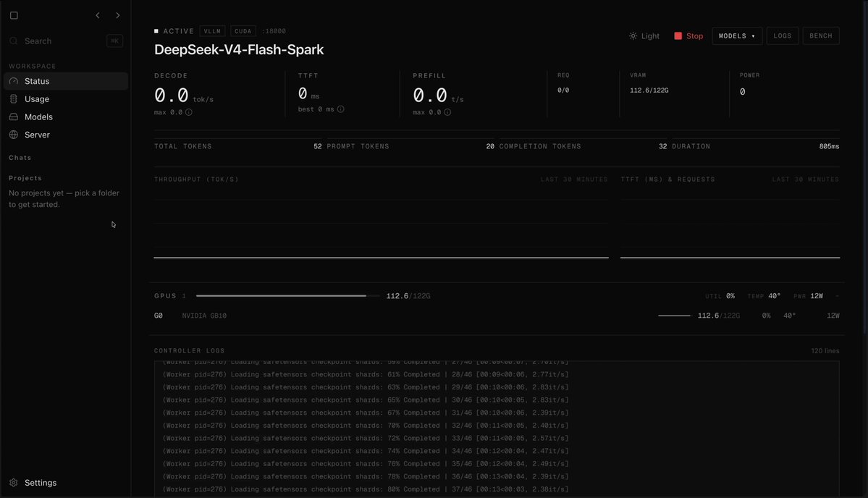Click the VRAM 112.6/122G value
868x498 pixels.
[649, 90]
